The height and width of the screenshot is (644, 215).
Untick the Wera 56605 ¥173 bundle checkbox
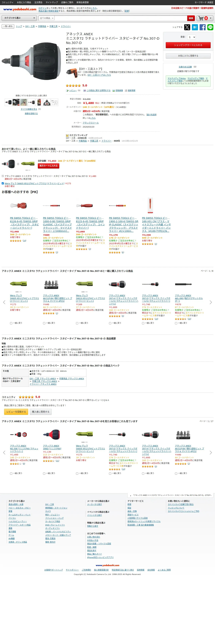point(3,183)
